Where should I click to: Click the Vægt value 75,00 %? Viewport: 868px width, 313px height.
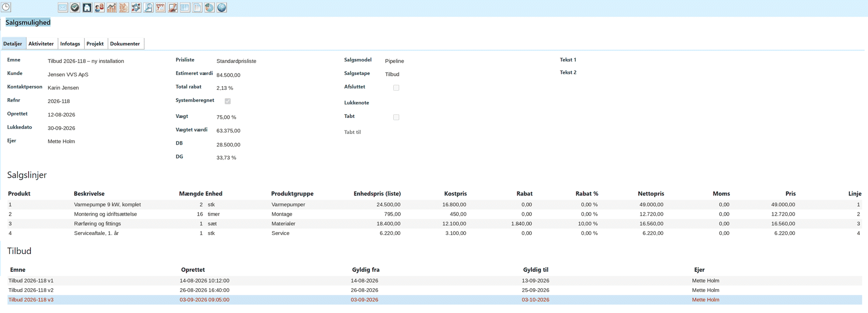click(x=226, y=117)
